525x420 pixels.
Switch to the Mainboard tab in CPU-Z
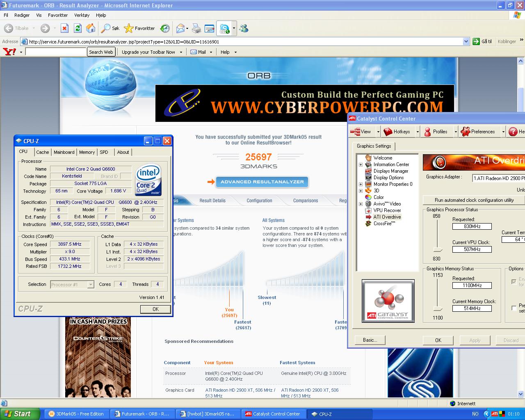pyautogui.click(x=64, y=152)
